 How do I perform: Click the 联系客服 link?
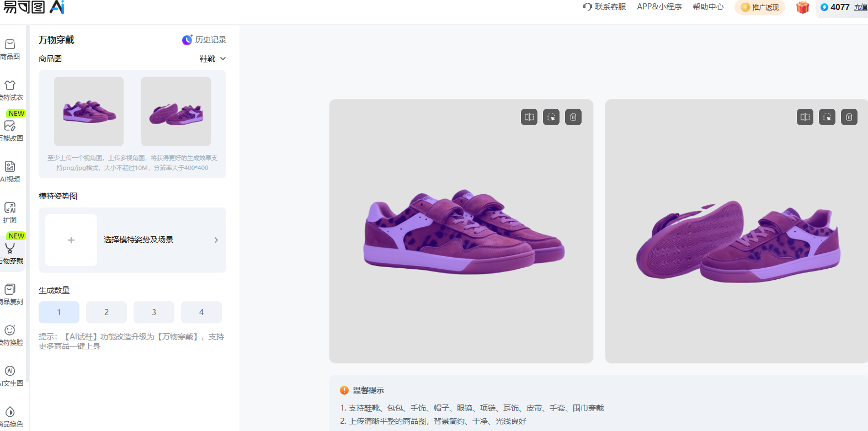604,7
